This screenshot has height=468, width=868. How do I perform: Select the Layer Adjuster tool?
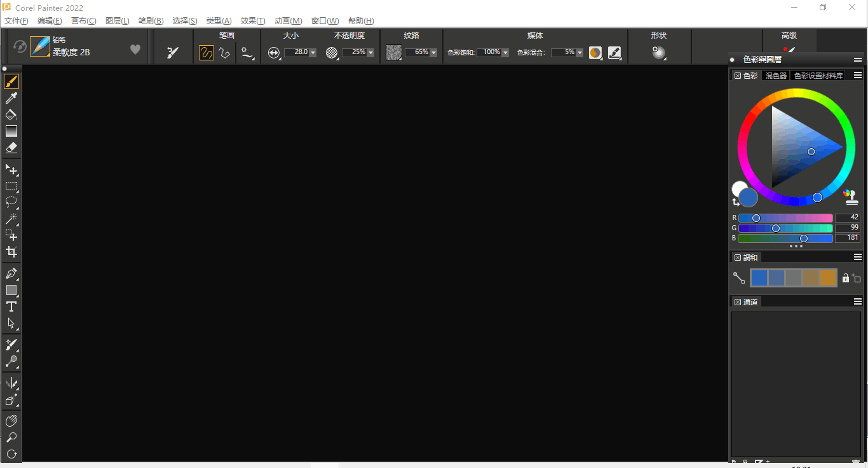click(11, 170)
